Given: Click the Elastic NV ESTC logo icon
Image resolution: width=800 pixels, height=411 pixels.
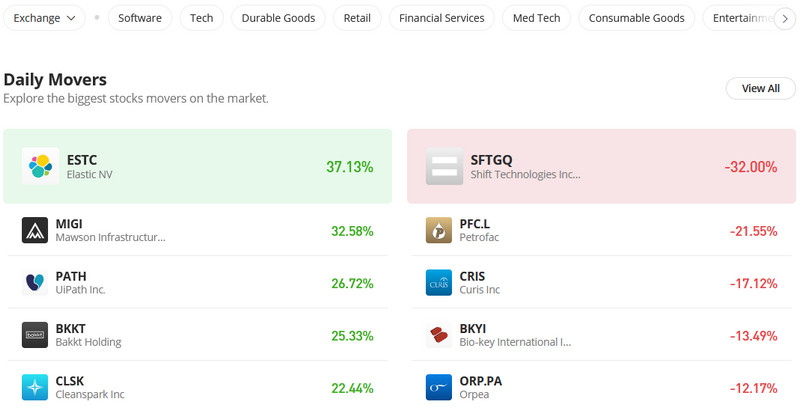Looking at the screenshot, I should 41,167.
